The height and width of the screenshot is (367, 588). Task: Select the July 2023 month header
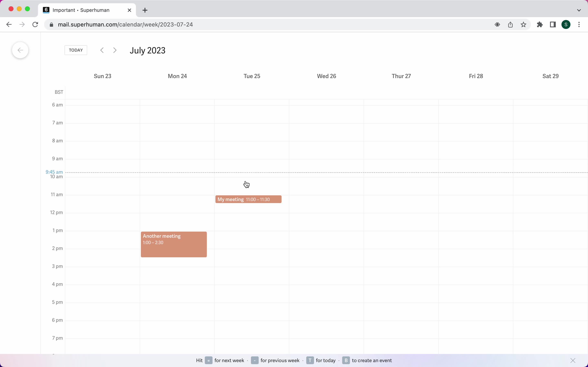pos(148,50)
